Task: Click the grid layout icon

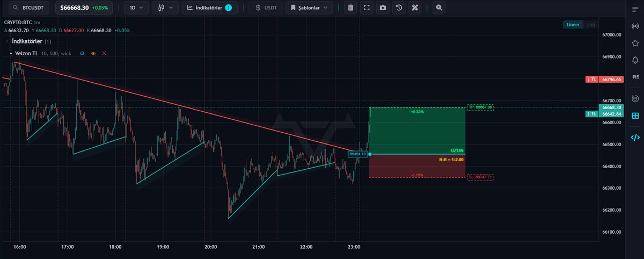Action: 635,116
